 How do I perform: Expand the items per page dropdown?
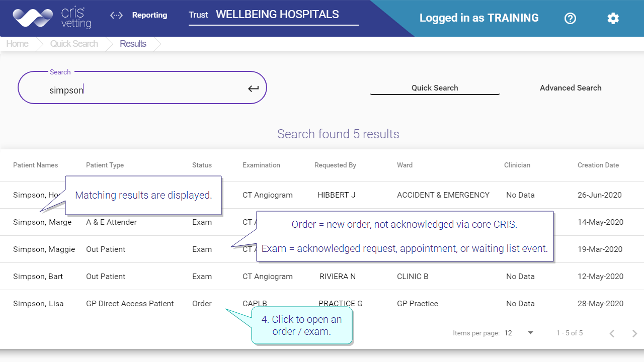pos(519,333)
